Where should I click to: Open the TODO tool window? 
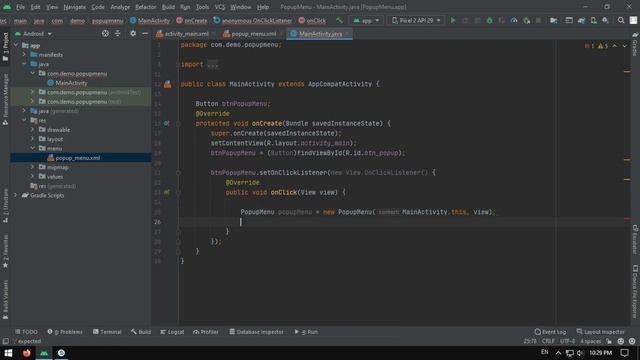tap(26, 332)
